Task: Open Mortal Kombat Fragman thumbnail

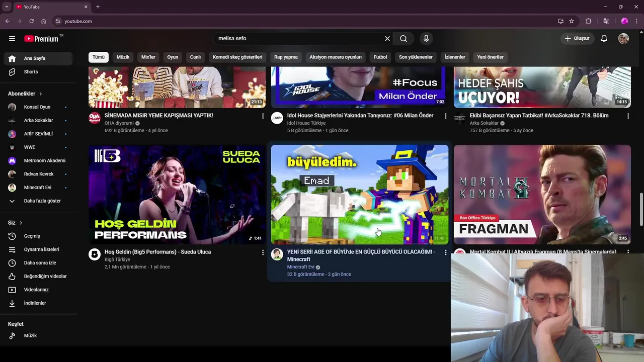Action: point(542,195)
